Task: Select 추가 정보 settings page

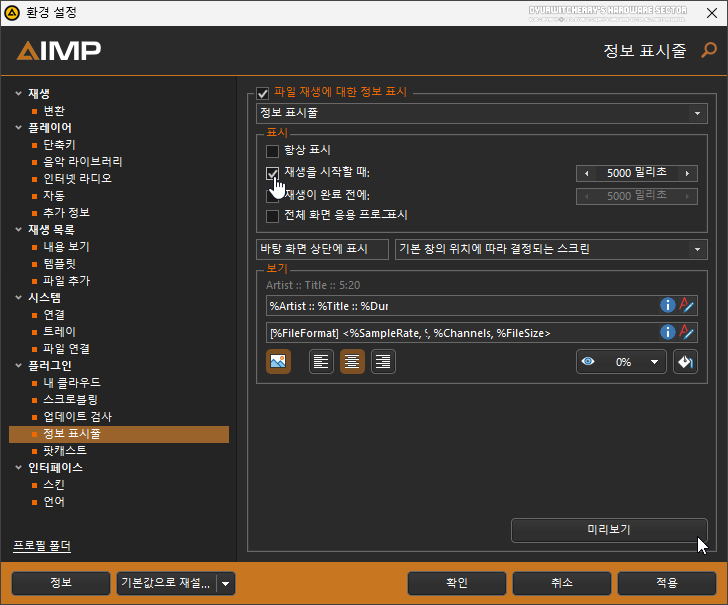Action: 66,212
